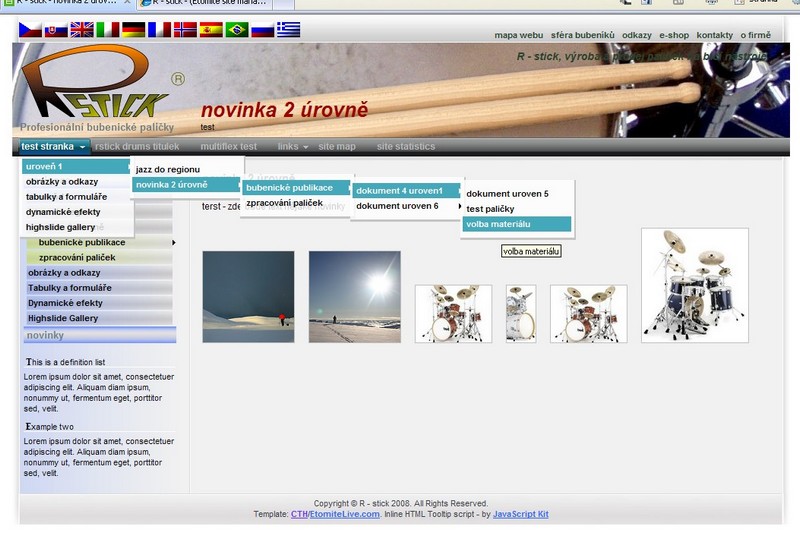Screen dimensions: 800x533
Task: Enlarge the large blue drum kit image
Action: click(695, 286)
